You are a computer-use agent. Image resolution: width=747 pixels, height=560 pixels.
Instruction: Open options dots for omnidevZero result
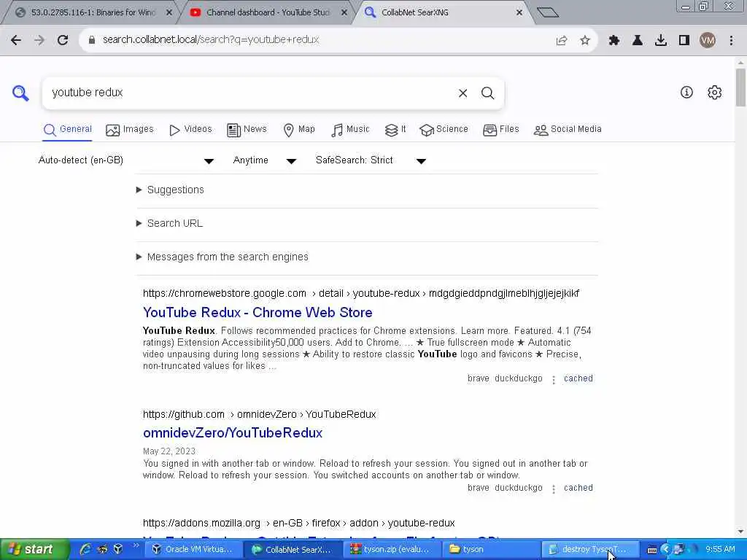553,489
